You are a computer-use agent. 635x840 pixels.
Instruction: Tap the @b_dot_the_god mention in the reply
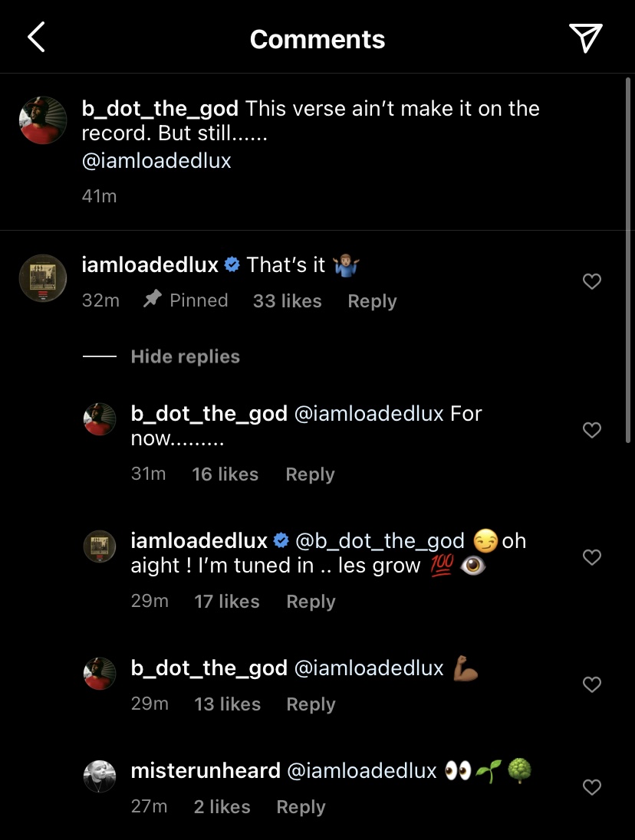[380, 541]
